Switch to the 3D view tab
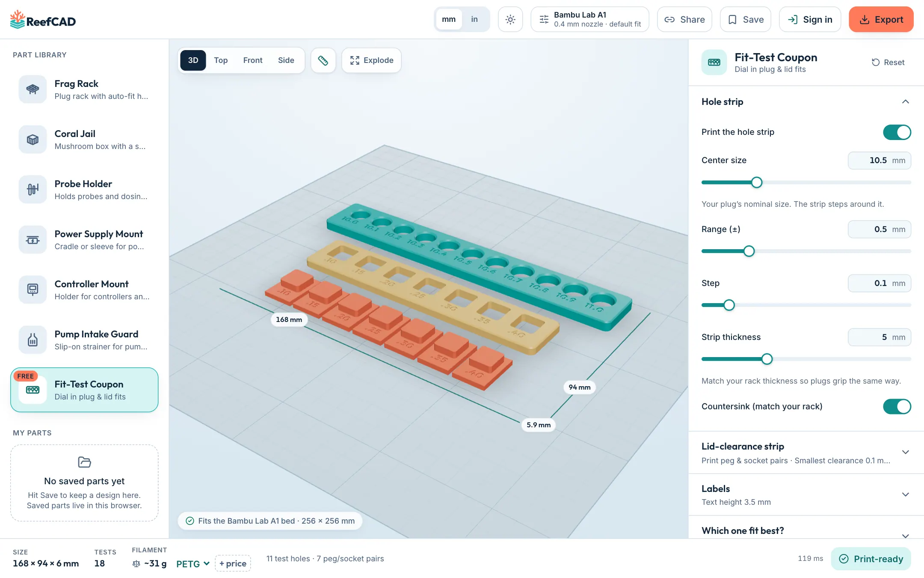This screenshot has height=578, width=924. pyautogui.click(x=193, y=60)
